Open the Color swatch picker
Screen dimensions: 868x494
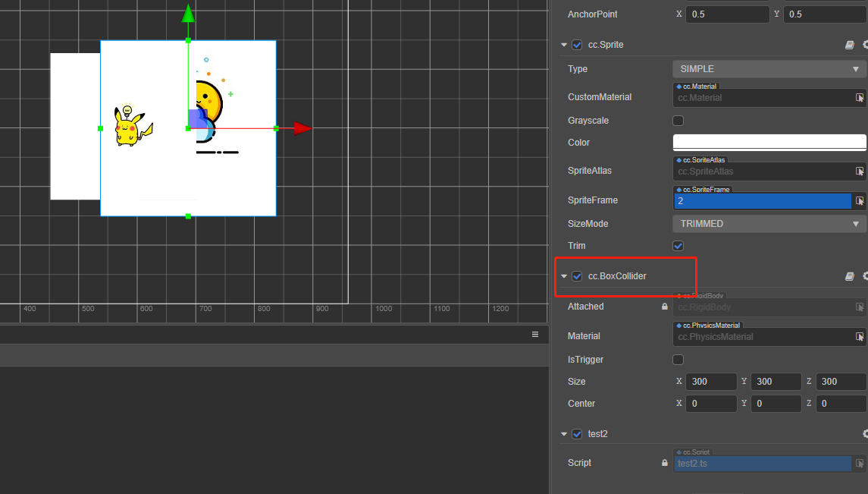769,143
